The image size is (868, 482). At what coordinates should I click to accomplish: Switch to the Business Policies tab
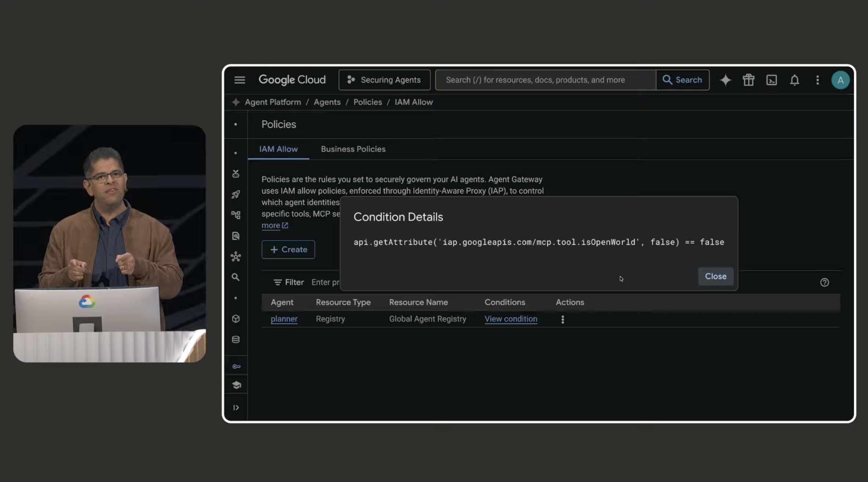pyautogui.click(x=353, y=149)
